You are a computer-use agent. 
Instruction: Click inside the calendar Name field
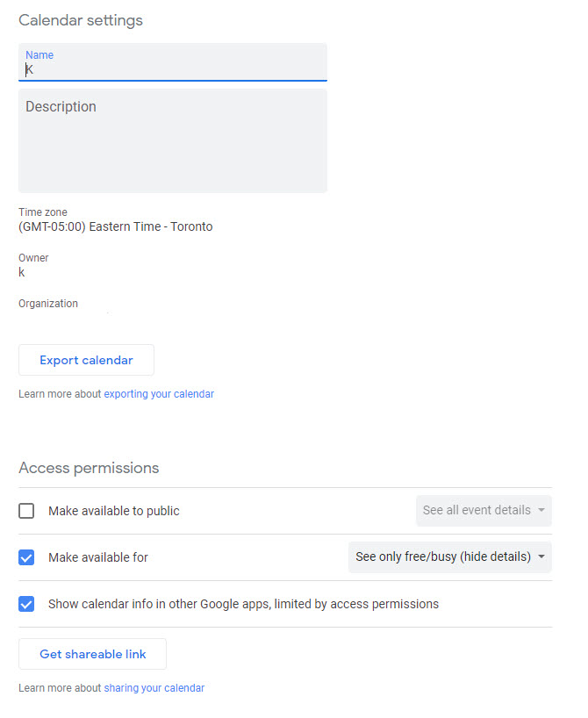173,68
